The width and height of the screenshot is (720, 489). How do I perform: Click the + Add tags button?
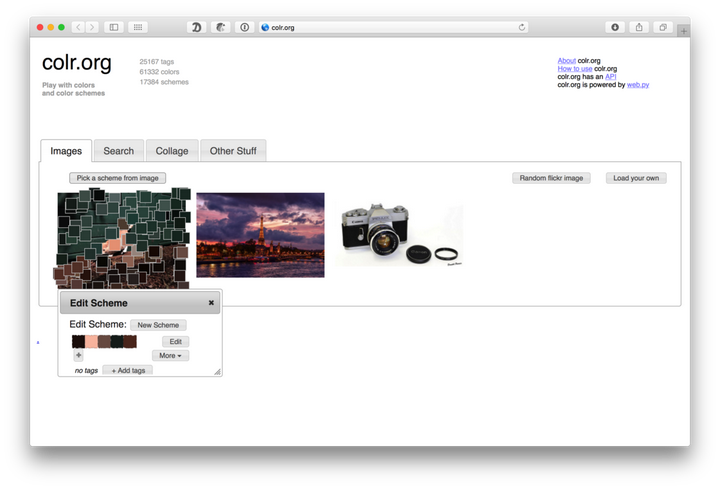tap(128, 370)
